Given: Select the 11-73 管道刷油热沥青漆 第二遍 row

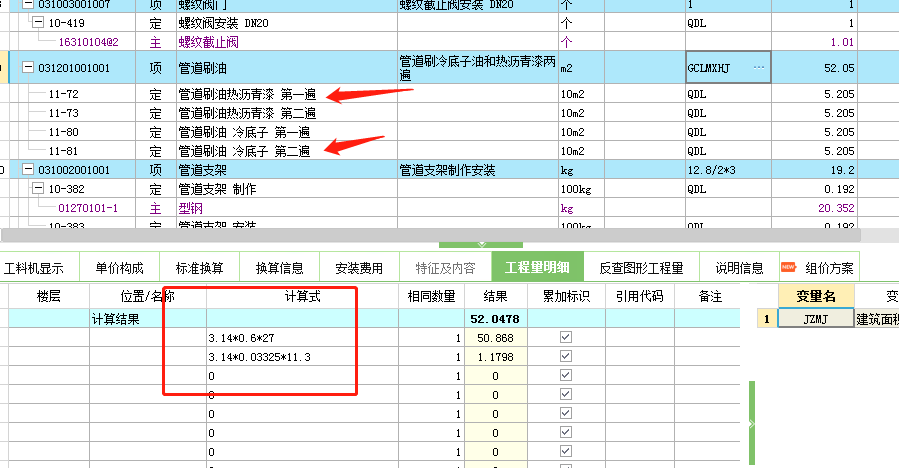Looking at the screenshot, I should coord(430,113).
